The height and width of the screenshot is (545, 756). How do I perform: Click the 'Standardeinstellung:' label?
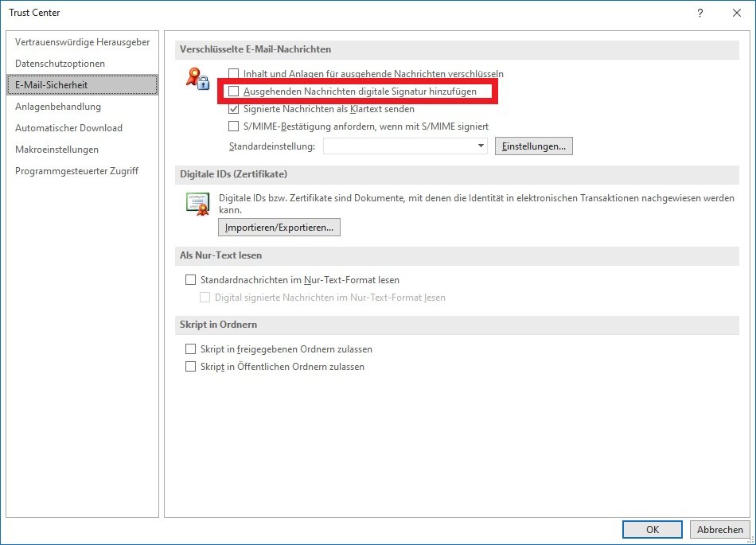272,146
